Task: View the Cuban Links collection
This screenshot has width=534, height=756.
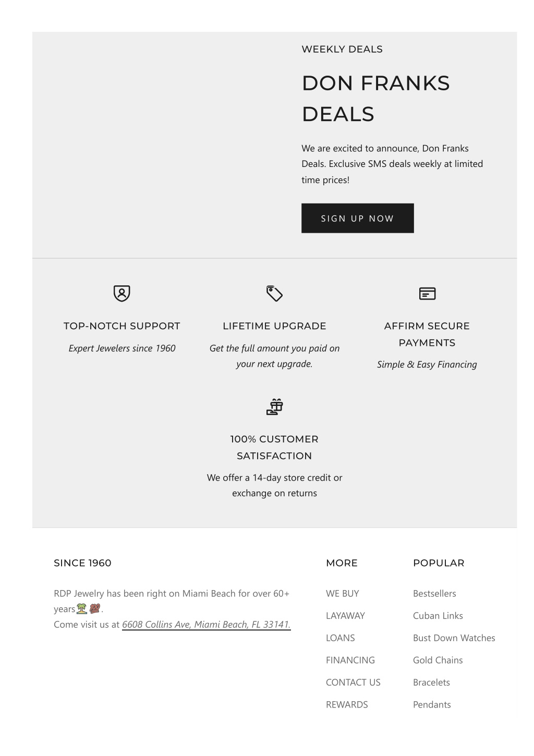Action: tap(438, 616)
